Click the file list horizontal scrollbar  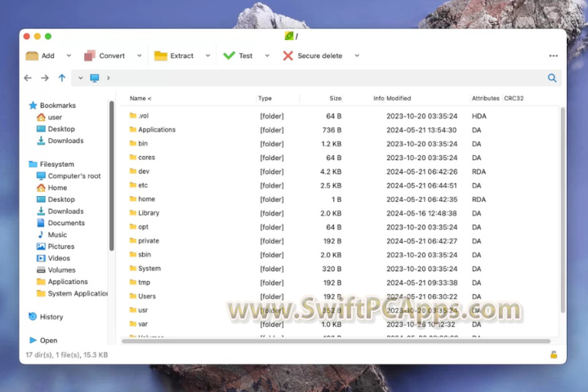[x=336, y=341]
